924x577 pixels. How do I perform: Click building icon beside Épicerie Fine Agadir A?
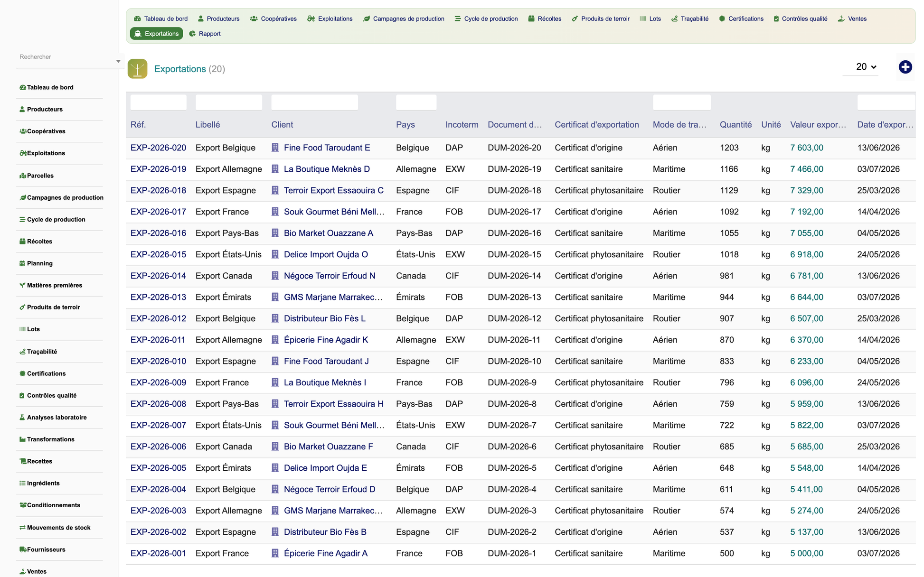click(275, 553)
